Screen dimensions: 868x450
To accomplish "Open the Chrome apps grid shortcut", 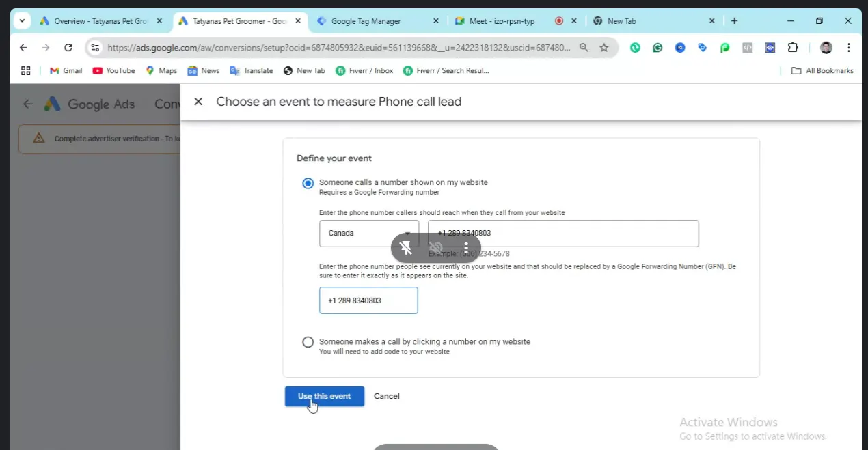I will tap(26, 70).
